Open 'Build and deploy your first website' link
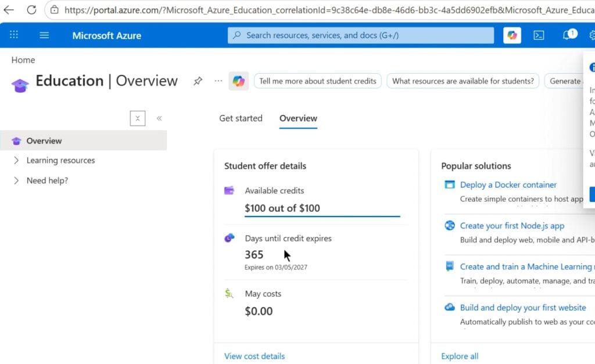The height and width of the screenshot is (364, 595). tap(523, 308)
